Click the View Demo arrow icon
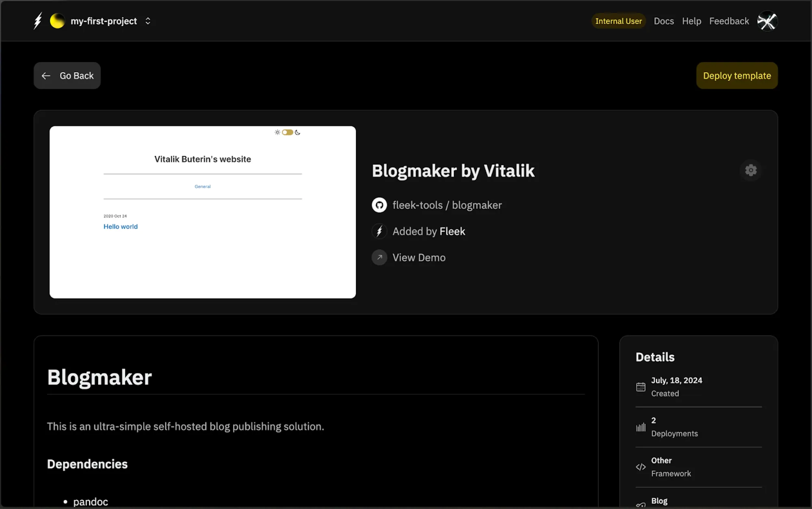Viewport: 812px width, 509px height. click(379, 257)
